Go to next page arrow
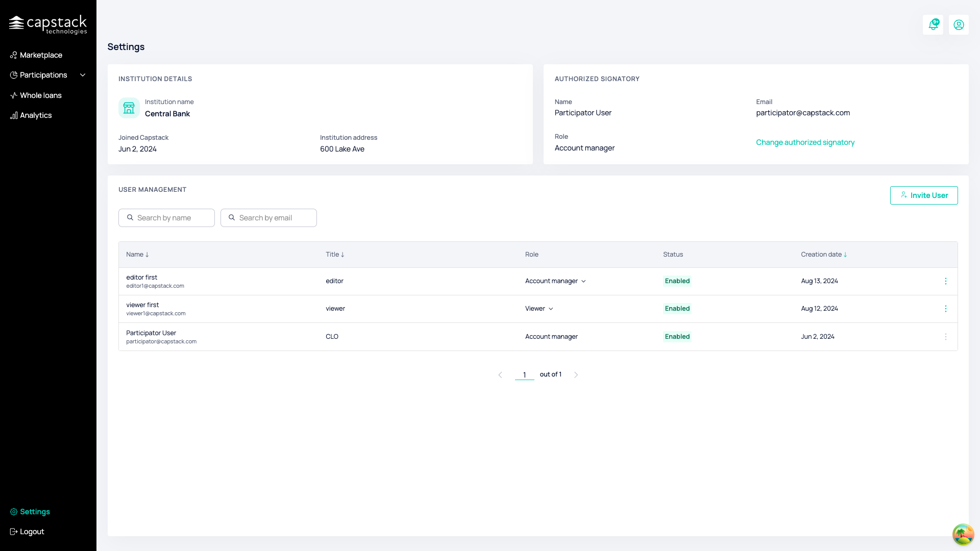The width and height of the screenshot is (980, 551). tap(576, 374)
